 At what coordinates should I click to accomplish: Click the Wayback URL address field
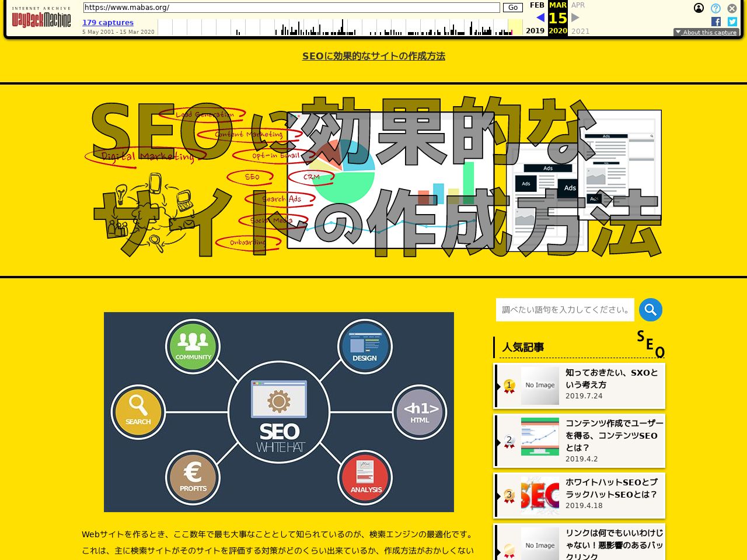tap(291, 8)
